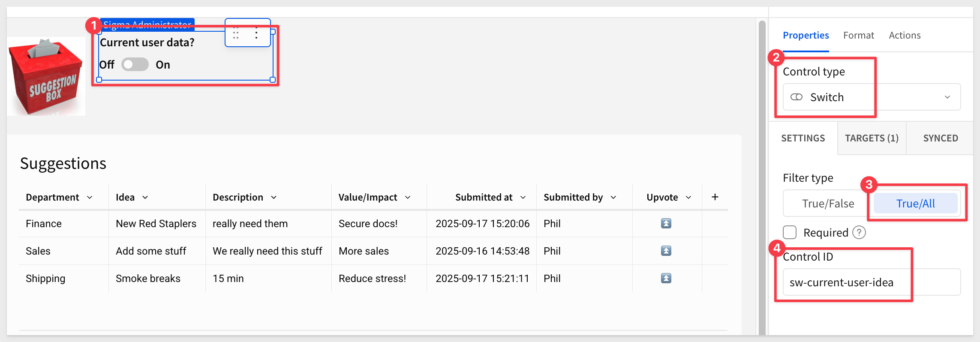Click the Required help question icon
The image size is (980, 342).
click(x=859, y=232)
